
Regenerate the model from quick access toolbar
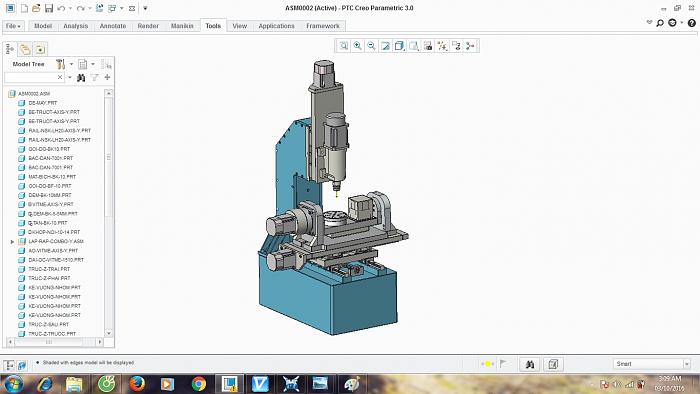click(100, 8)
